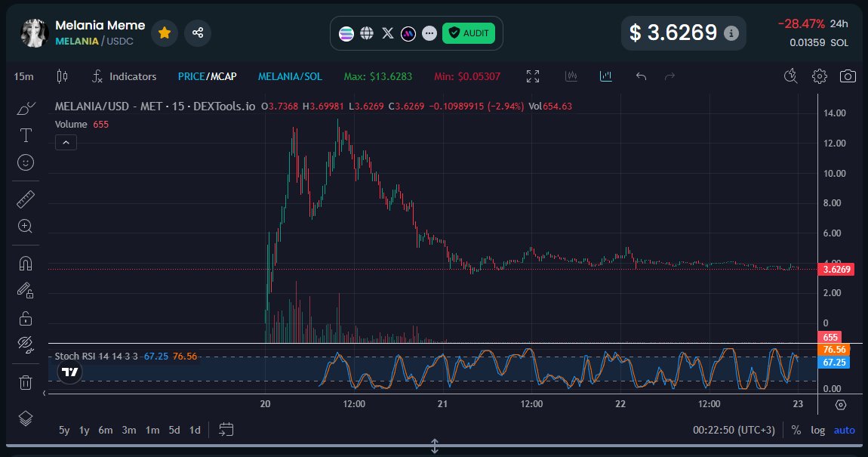Enter fullscreen chart mode
The width and height of the screenshot is (868, 457).
533,76
